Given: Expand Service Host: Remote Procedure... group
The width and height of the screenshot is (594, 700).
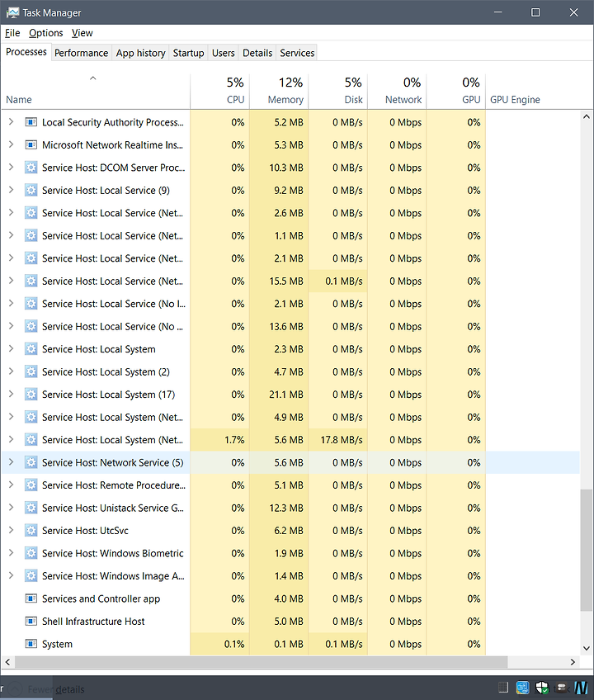Looking at the screenshot, I should click(x=12, y=485).
